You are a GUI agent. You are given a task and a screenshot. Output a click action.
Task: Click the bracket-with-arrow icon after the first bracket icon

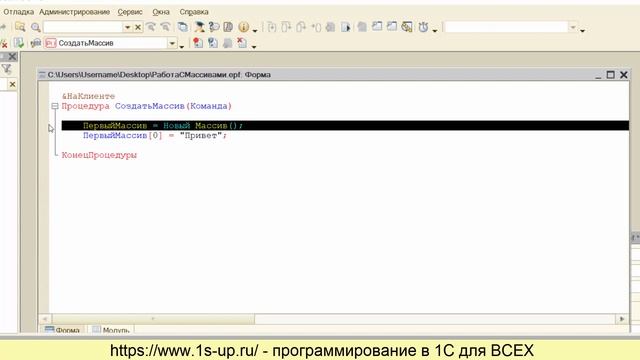[x=286, y=27]
